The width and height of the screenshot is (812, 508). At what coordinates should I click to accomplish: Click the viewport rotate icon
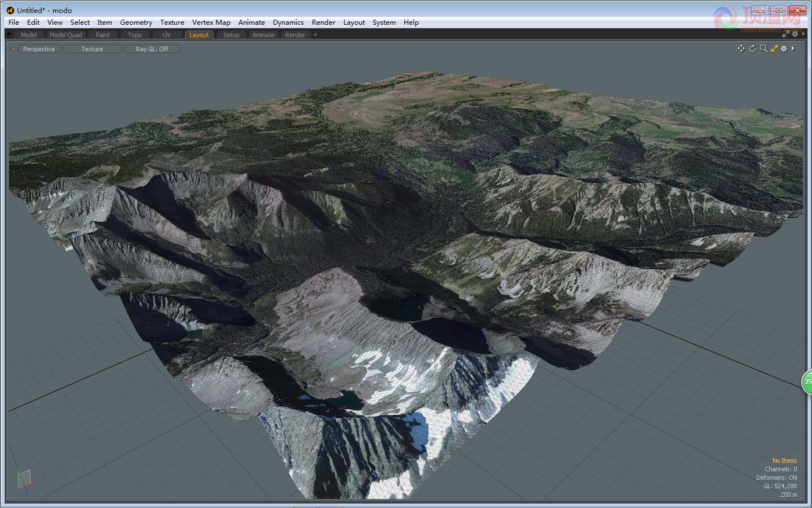pos(752,49)
